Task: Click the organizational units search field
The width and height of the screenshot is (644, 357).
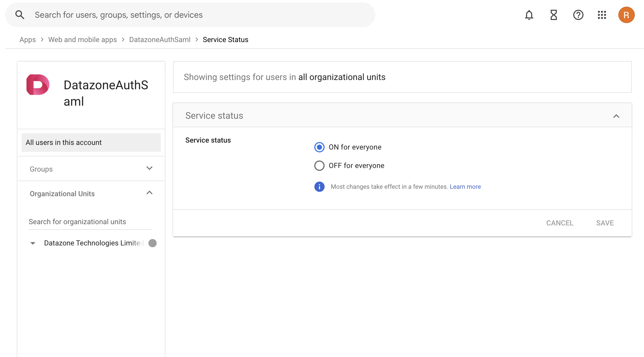Action: point(77,222)
